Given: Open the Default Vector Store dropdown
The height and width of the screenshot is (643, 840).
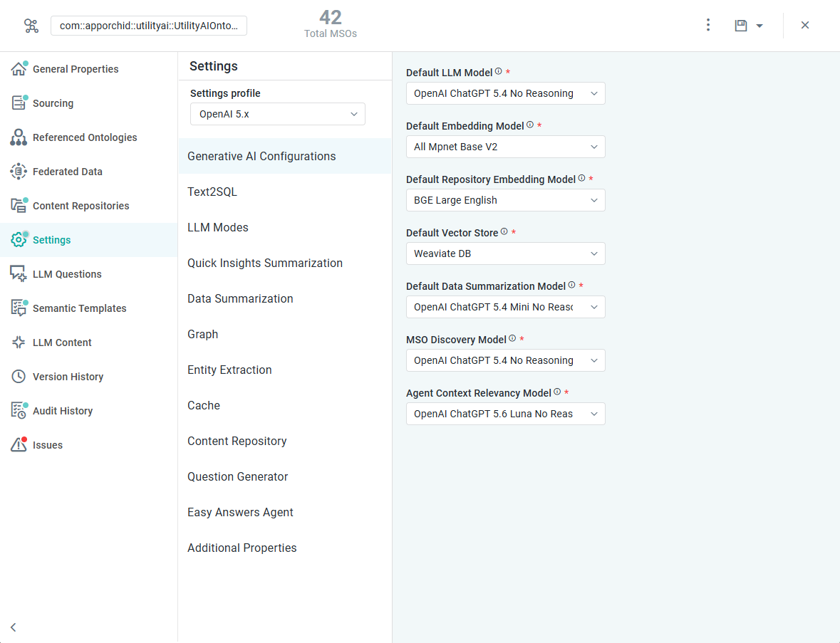Looking at the screenshot, I should coord(506,253).
